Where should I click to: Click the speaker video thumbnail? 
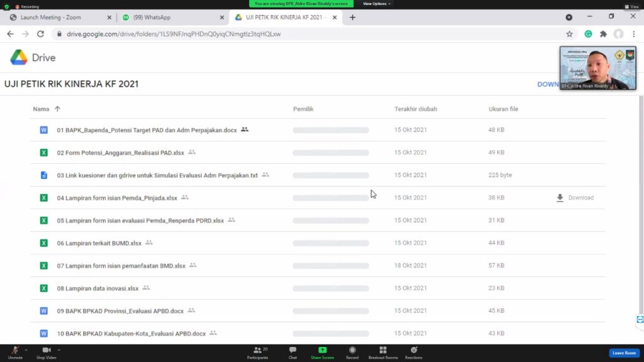click(x=597, y=68)
